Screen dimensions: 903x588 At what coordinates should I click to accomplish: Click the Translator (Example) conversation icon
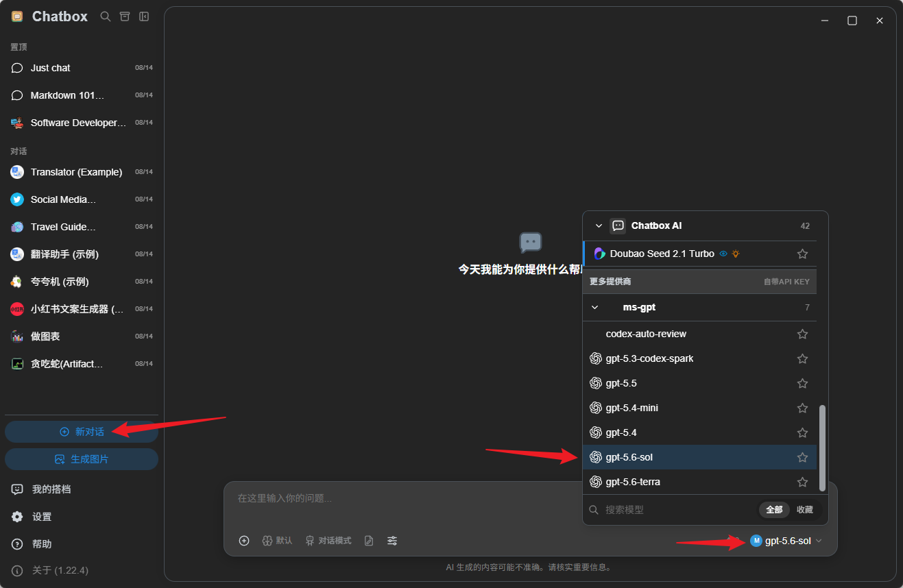pos(17,172)
